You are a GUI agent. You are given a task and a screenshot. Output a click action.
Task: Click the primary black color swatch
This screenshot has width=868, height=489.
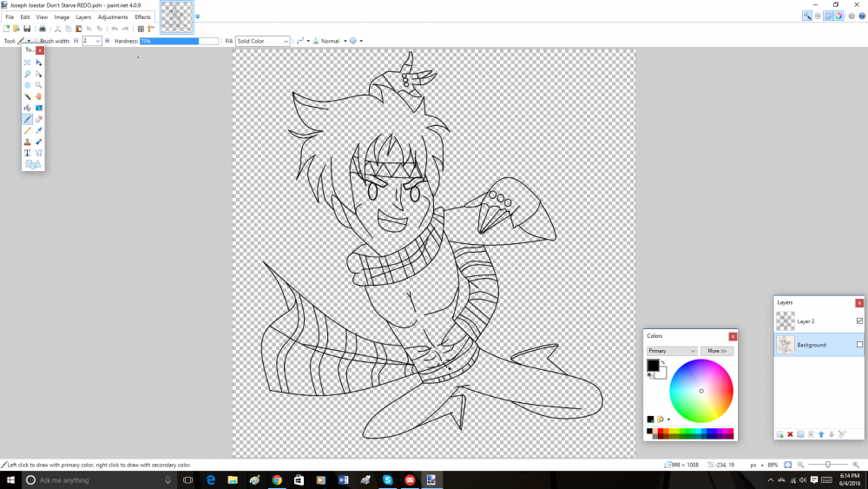pyautogui.click(x=654, y=366)
